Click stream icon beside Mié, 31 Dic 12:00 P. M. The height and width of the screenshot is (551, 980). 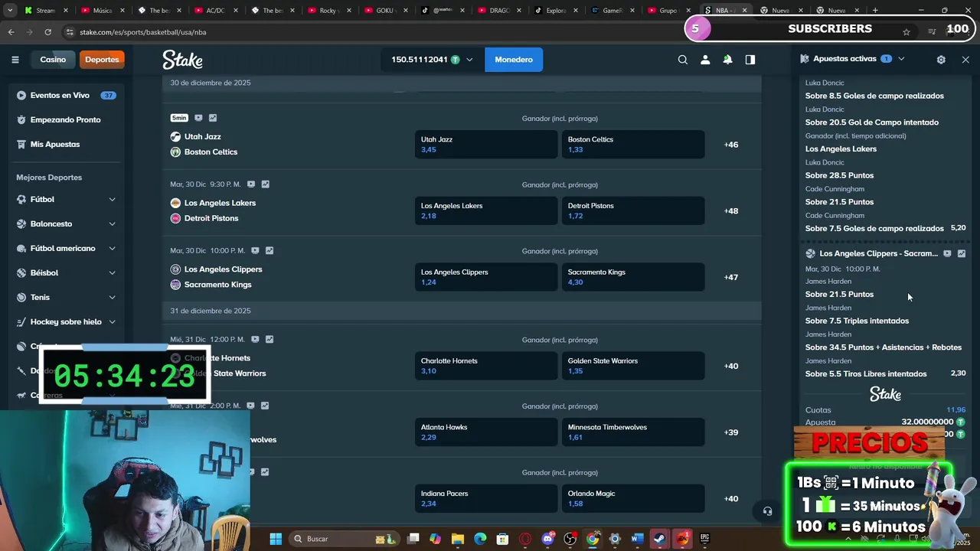click(x=255, y=339)
